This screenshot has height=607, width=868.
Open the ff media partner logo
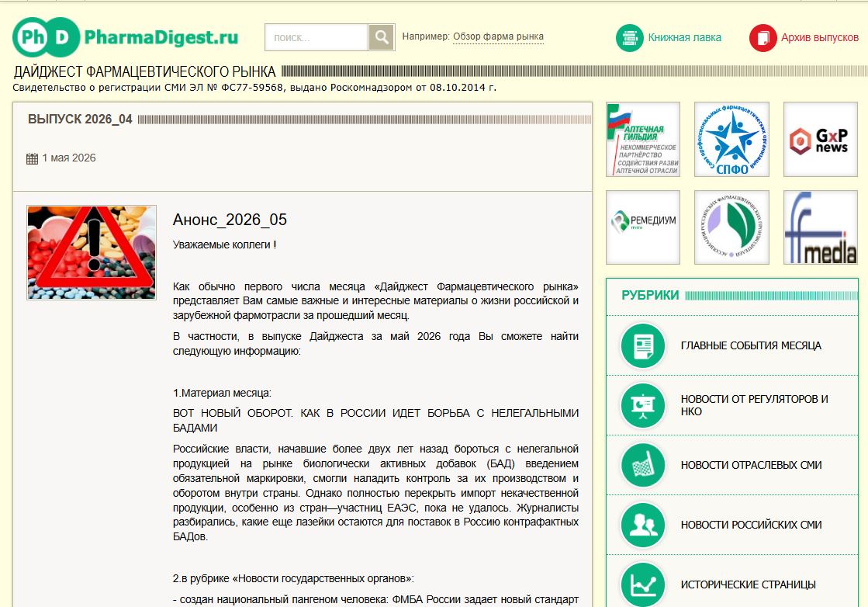pyautogui.click(x=821, y=227)
